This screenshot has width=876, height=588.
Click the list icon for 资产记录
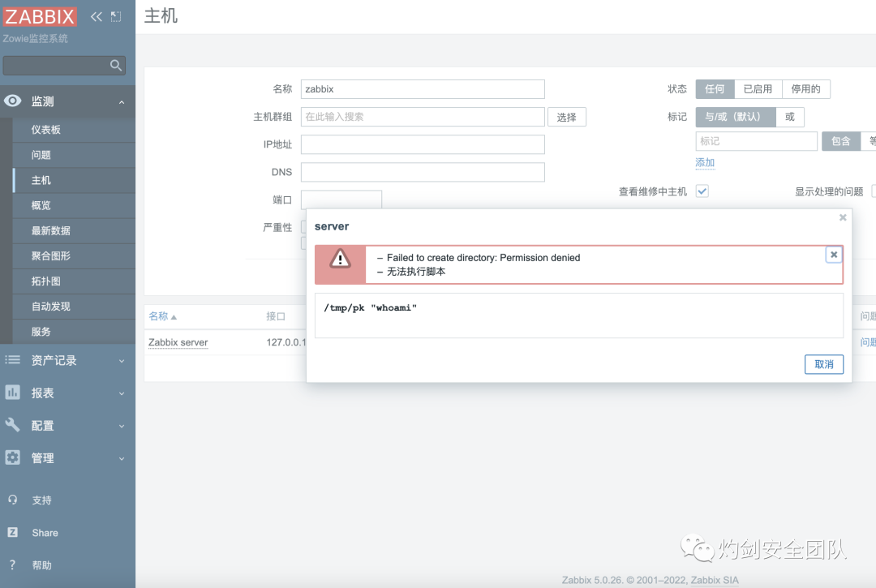click(x=12, y=360)
